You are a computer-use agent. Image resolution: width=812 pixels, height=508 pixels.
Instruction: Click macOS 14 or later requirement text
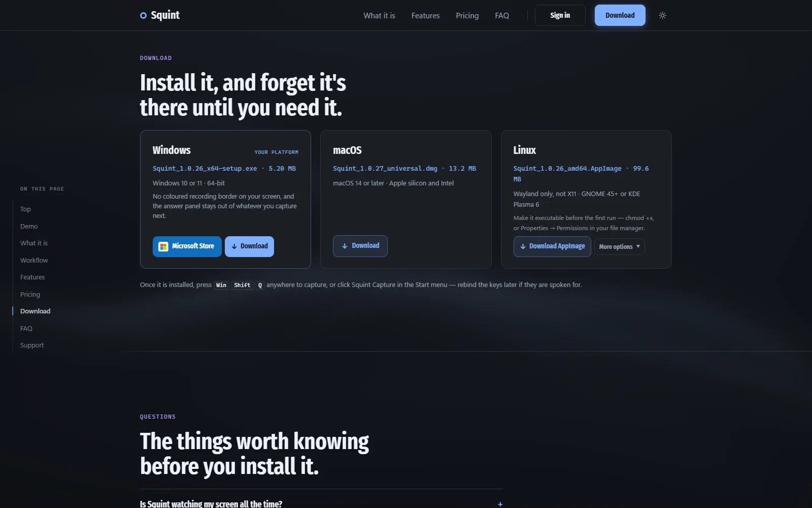pyautogui.click(x=393, y=183)
